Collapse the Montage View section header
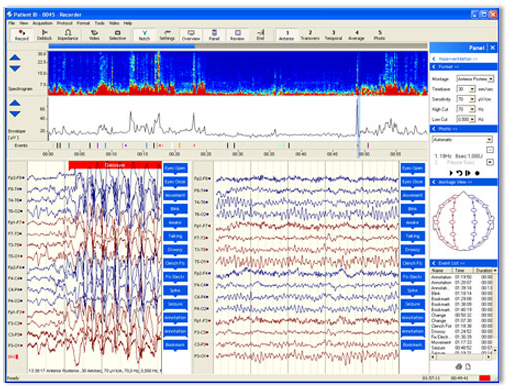This screenshot has height=390, width=510. [464, 182]
